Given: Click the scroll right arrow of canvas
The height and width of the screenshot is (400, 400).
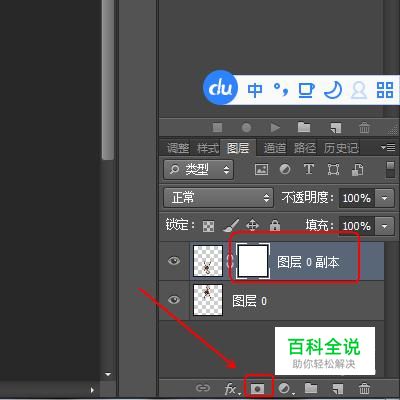Looking at the screenshot, I should [x=92, y=390].
